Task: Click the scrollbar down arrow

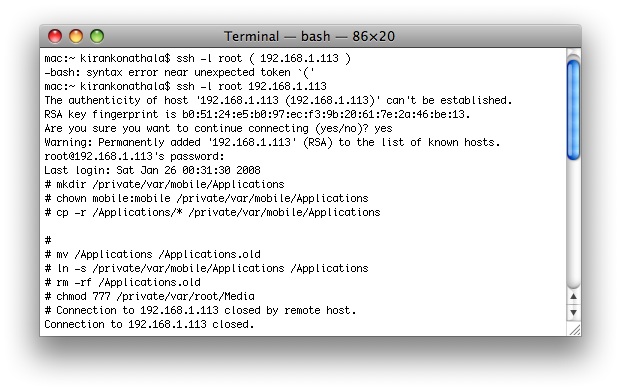Action: click(x=573, y=313)
